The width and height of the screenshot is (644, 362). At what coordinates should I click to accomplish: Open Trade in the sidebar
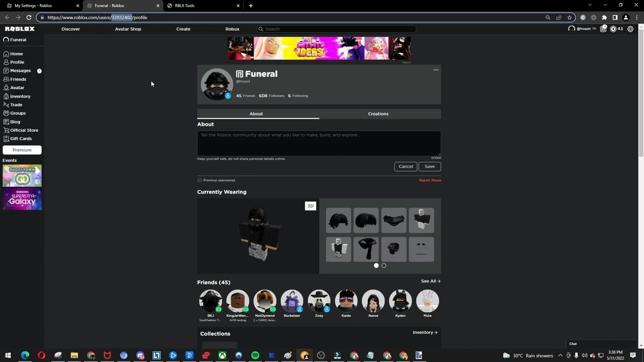[13, 105]
